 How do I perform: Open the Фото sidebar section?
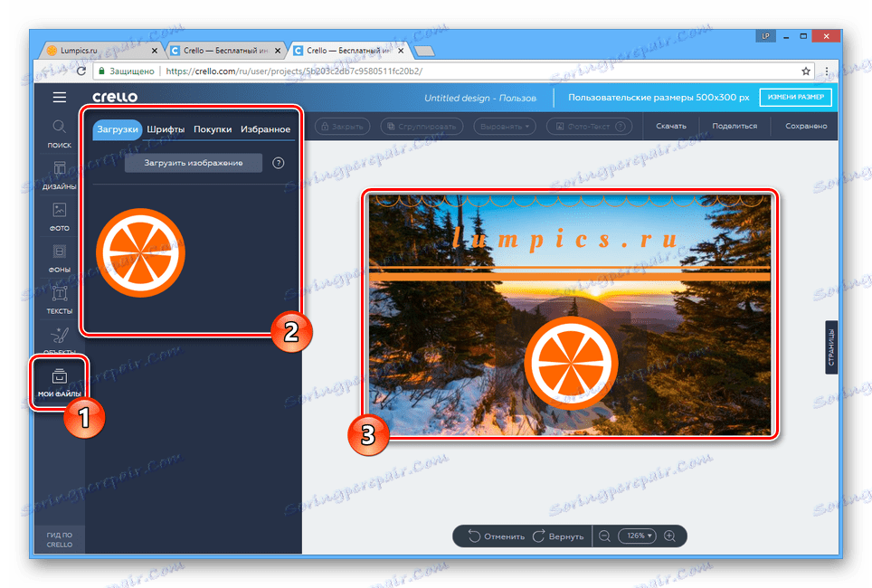tap(60, 217)
